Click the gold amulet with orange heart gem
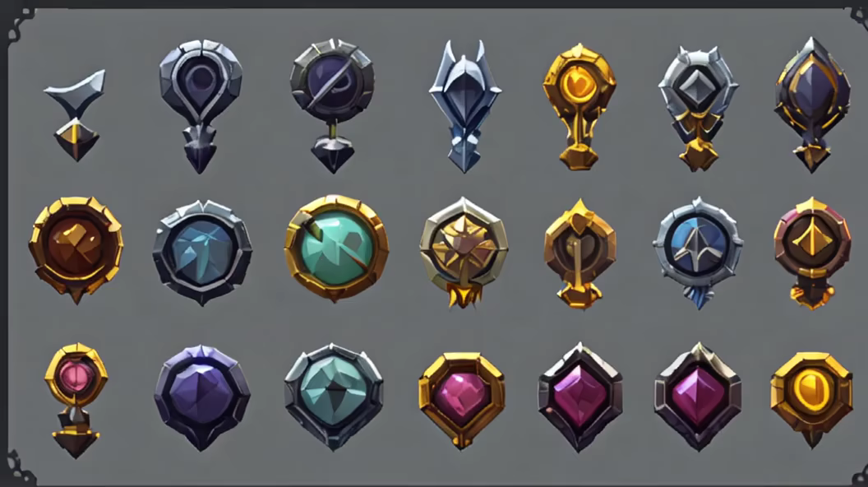 579,106
